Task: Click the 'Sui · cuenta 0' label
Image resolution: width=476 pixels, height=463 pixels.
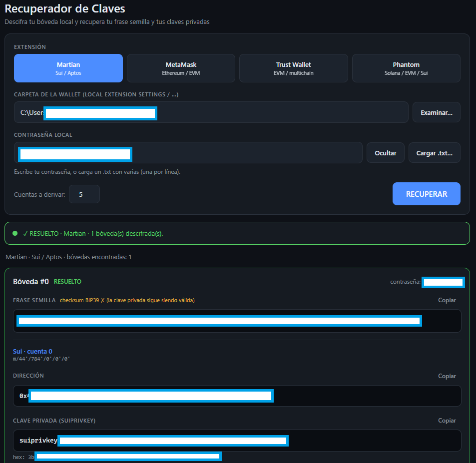Action: click(32, 351)
